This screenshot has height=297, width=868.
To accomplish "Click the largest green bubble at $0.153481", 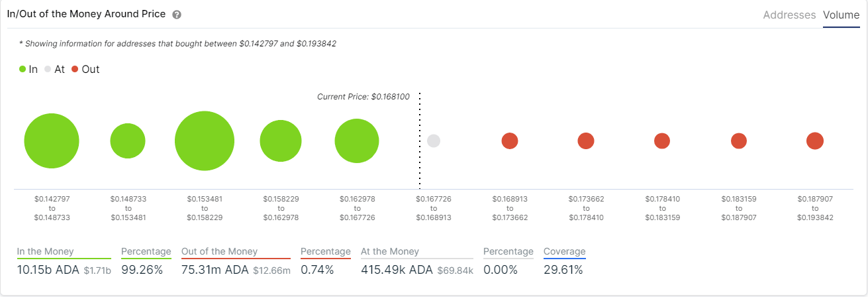I will [205, 141].
